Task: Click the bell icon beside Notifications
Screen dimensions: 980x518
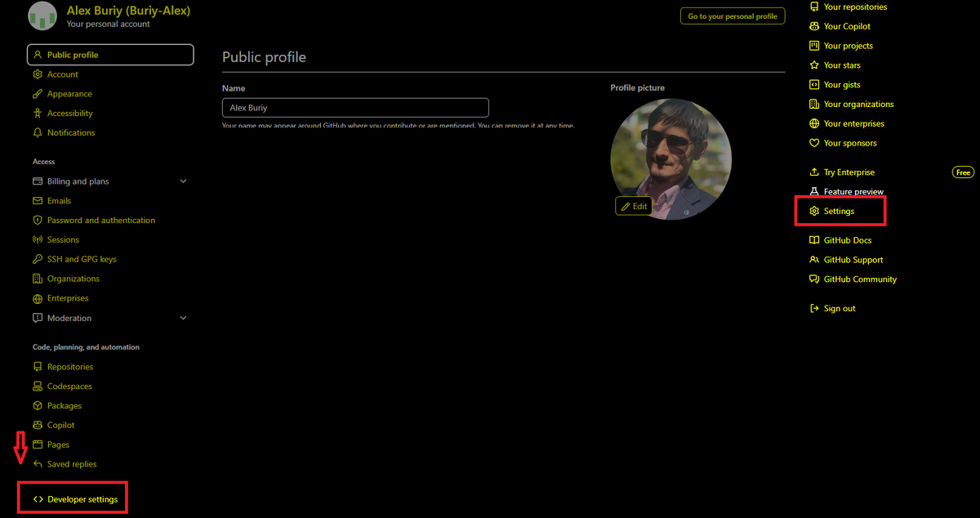Action: click(38, 132)
